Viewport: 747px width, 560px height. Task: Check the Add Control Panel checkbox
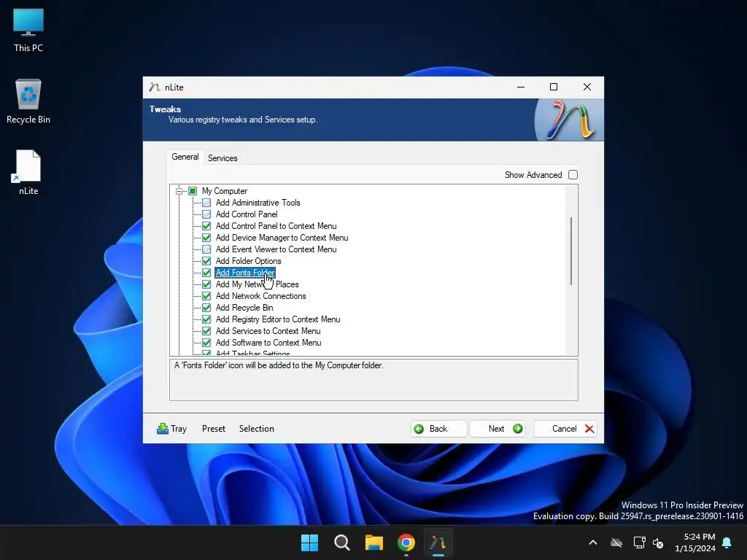pos(206,214)
